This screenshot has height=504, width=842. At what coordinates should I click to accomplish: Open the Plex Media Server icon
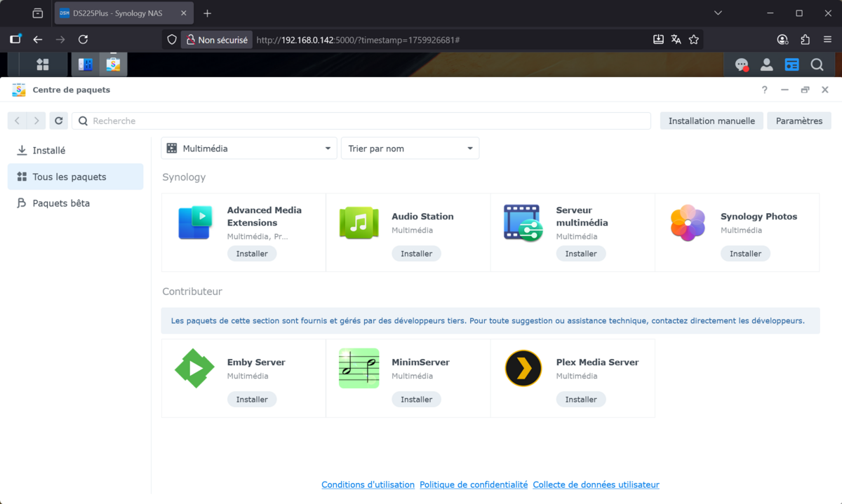523,368
